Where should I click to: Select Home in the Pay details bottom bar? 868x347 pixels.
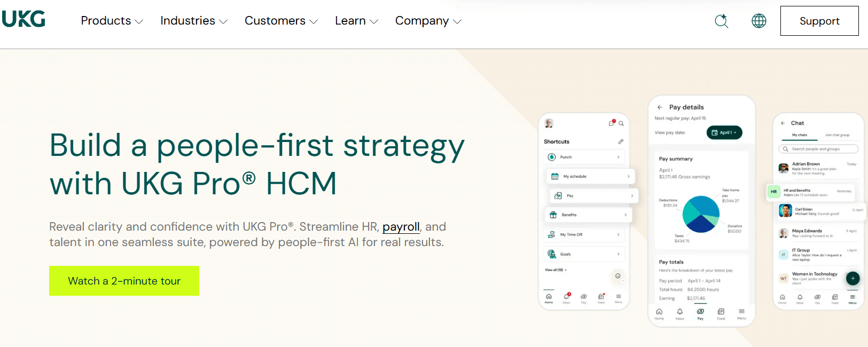pos(659,314)
